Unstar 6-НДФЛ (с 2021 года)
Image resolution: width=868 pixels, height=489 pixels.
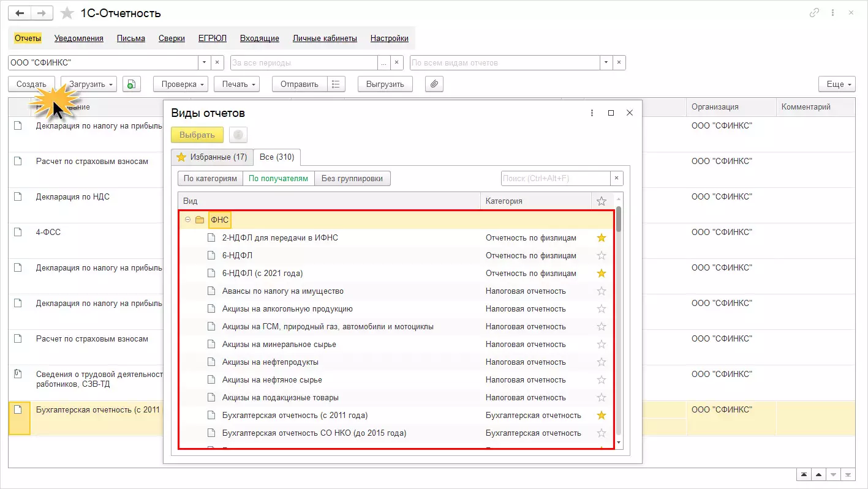[x=602, y=273]
